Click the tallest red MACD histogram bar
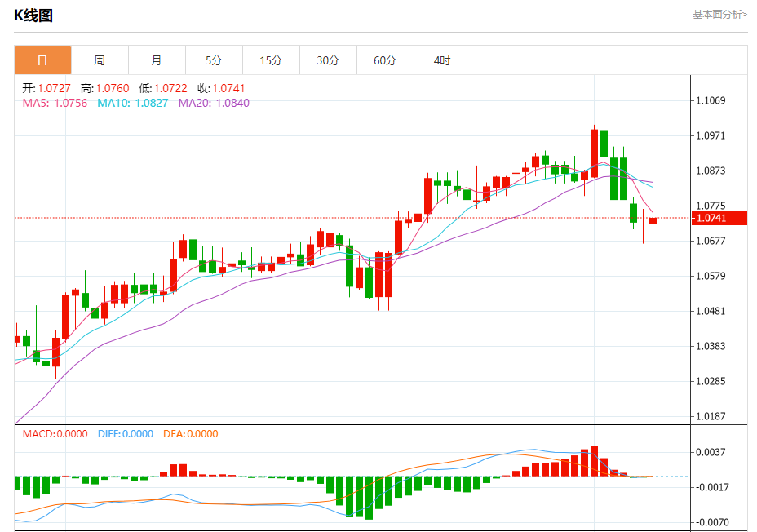 coord(594,461)
